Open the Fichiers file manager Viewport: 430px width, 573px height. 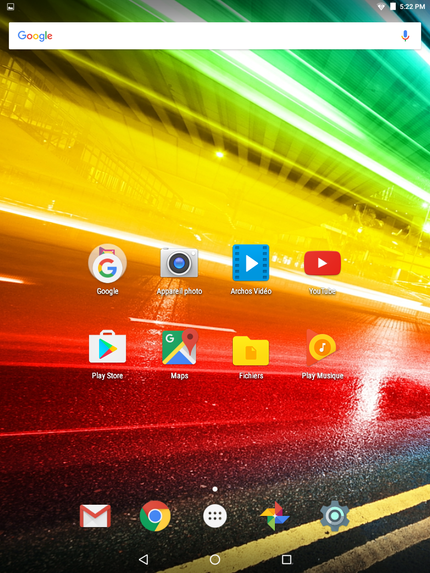(x=251, y=350)
